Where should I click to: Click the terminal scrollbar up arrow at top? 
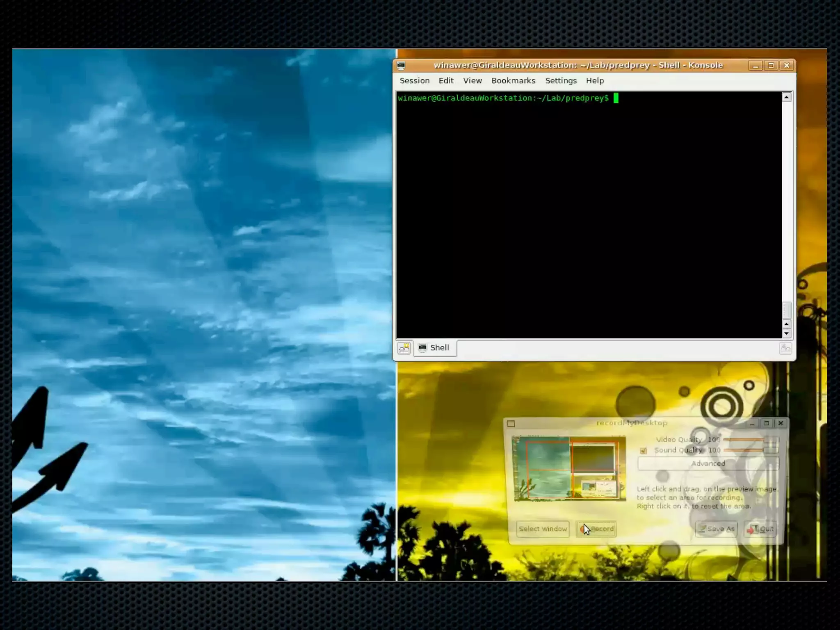pos(786,98)
